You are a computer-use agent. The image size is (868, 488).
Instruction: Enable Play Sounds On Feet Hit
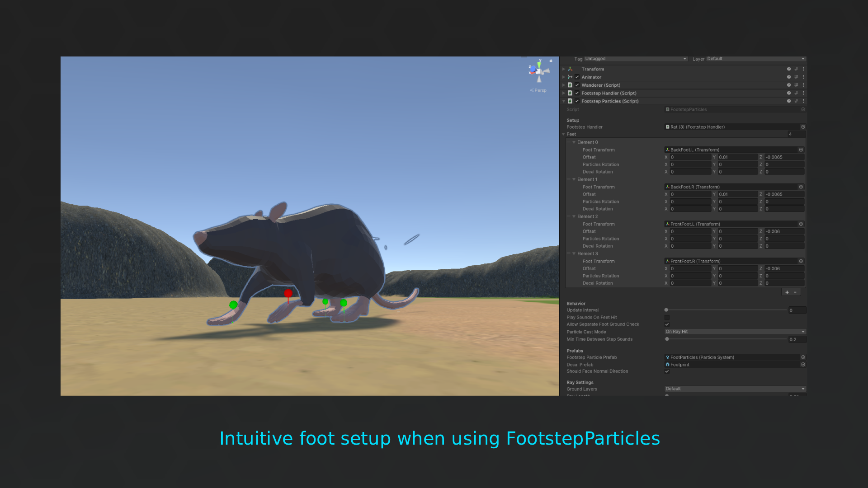click(x=667, y=318)
